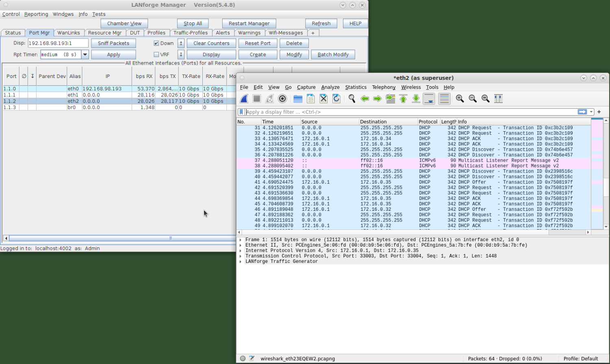Edit capture file properties status icon
Viewport: 610px width, 364px height.
[x=252, y=358]
